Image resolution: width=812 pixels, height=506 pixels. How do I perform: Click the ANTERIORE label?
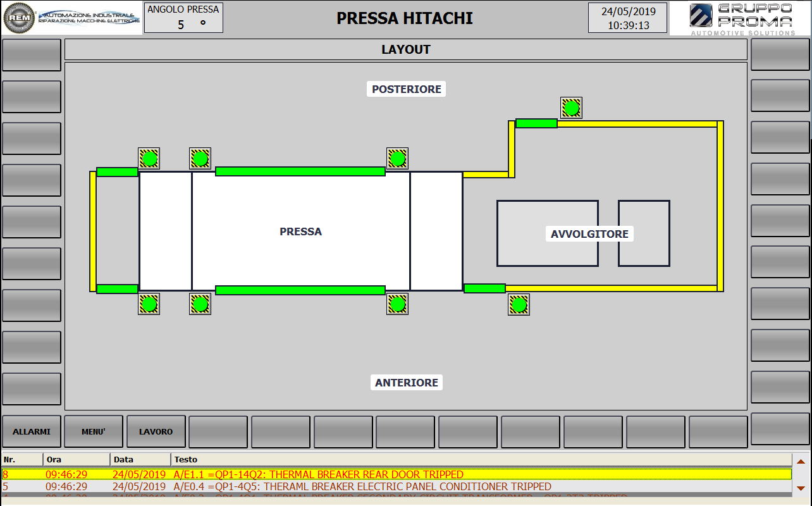tap(407, 383)
